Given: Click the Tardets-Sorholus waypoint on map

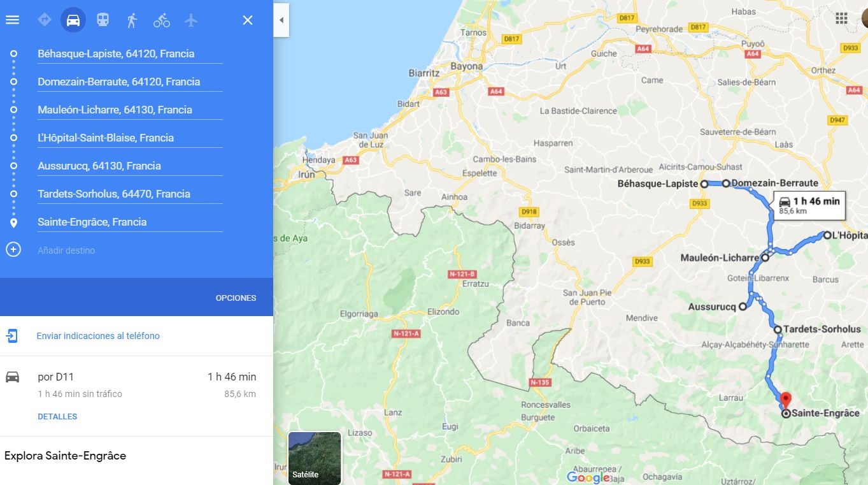Looking at the screenshot, I should (778, 329).
